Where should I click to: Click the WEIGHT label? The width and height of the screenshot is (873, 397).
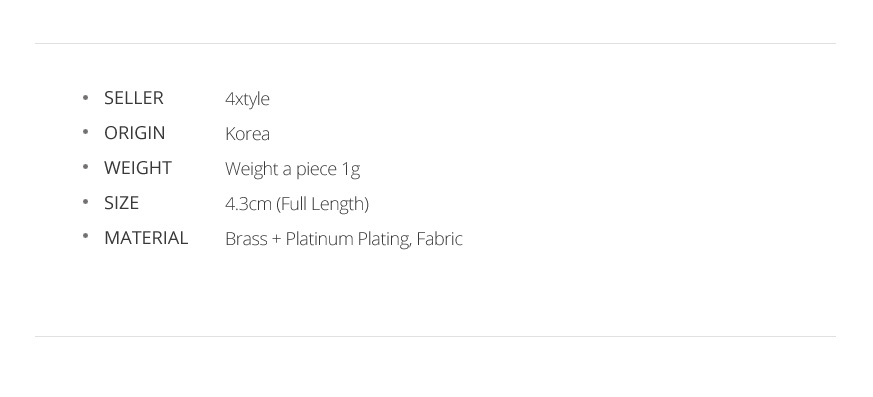coord(138,168)
